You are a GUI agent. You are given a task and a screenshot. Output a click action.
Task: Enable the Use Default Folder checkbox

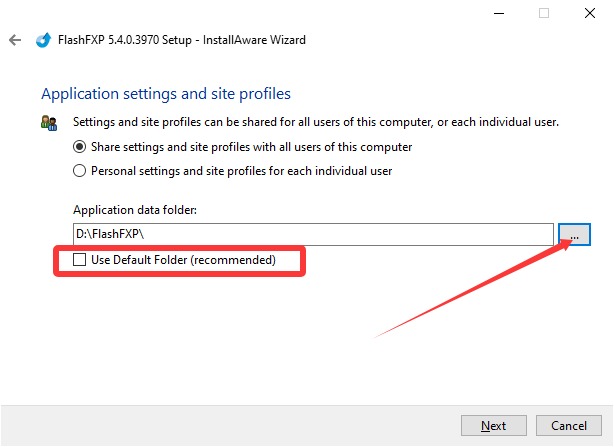point(80,260)
